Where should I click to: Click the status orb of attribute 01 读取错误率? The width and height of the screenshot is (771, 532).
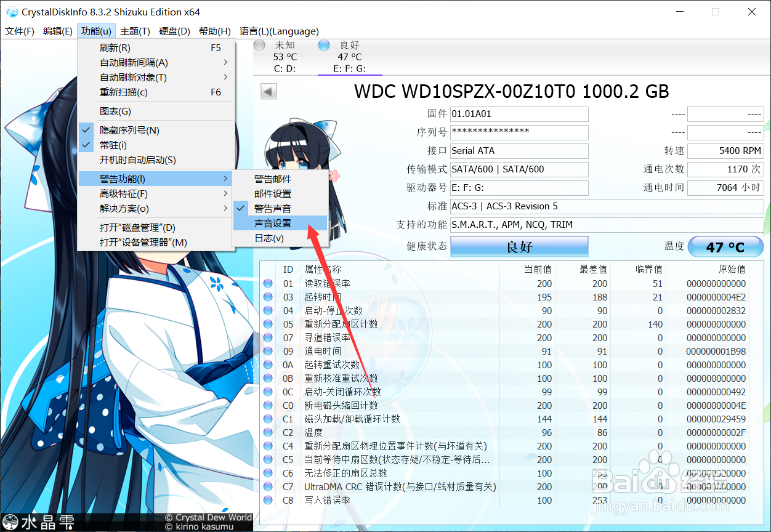268,284
